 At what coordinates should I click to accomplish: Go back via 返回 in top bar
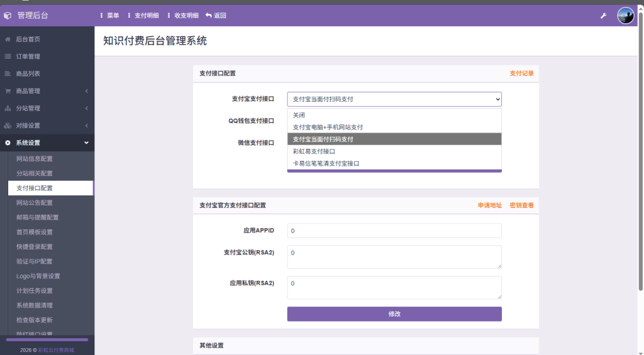click(220, 16)
